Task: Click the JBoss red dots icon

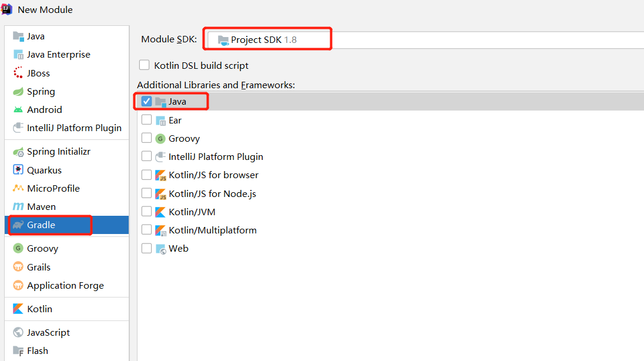Action: click(x=18, y=73)
